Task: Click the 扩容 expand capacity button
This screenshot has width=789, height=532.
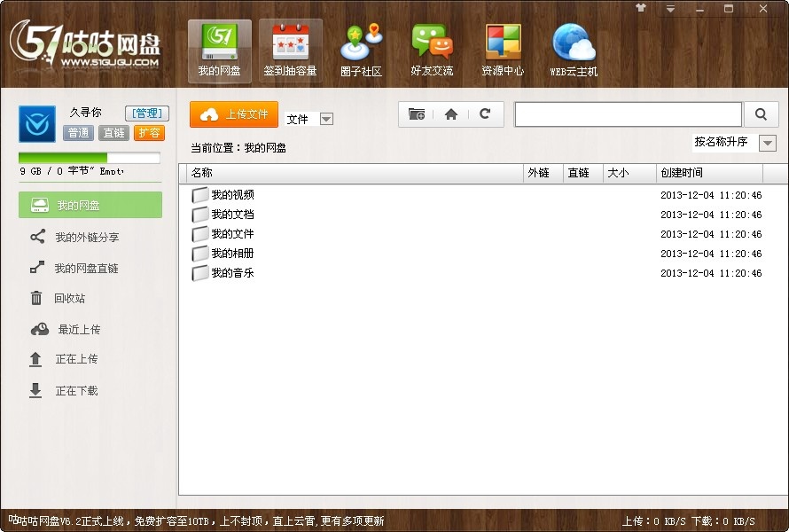Action: 150,133
